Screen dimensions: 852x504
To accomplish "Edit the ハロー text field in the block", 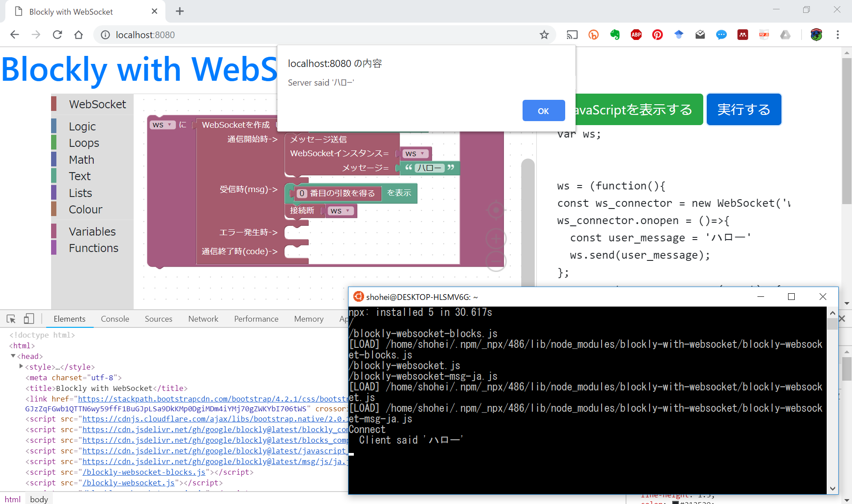I will click(430, 168).
